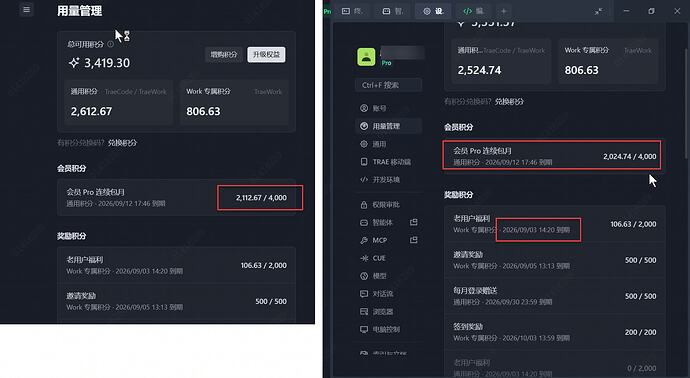Image resolution: width=690 pixels, height=378 pixels.
Task: Click the 奖励积分 heading in the left window
Action: click(71, 236)
